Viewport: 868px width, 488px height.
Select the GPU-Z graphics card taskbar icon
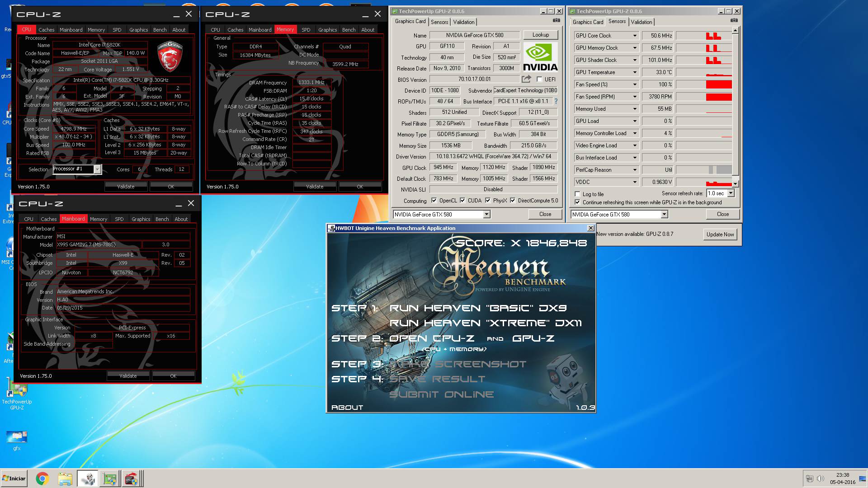point(110,479)
